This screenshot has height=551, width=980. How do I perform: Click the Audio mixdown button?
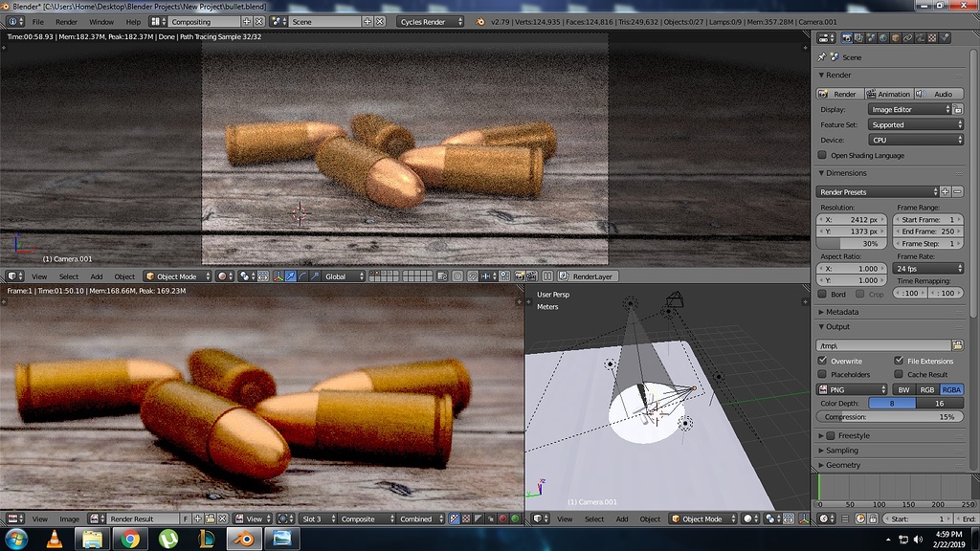(x=938, y=94)
